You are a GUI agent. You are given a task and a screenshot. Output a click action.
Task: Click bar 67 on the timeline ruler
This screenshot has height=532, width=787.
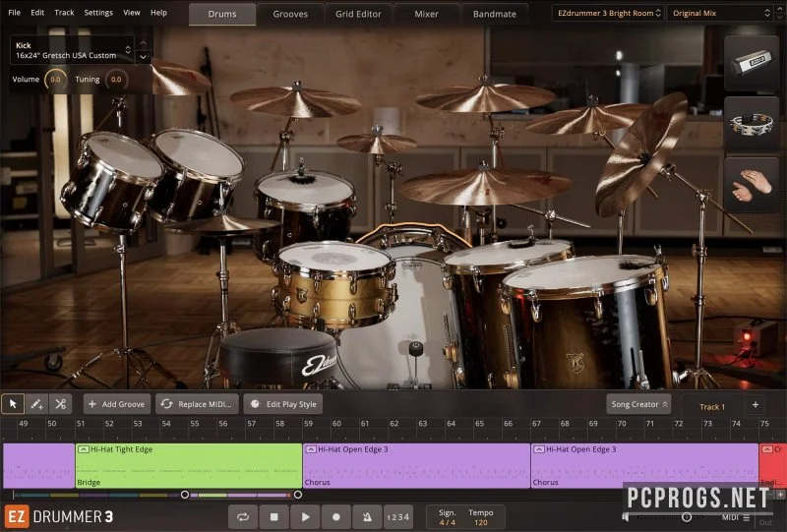click(536, 424)
